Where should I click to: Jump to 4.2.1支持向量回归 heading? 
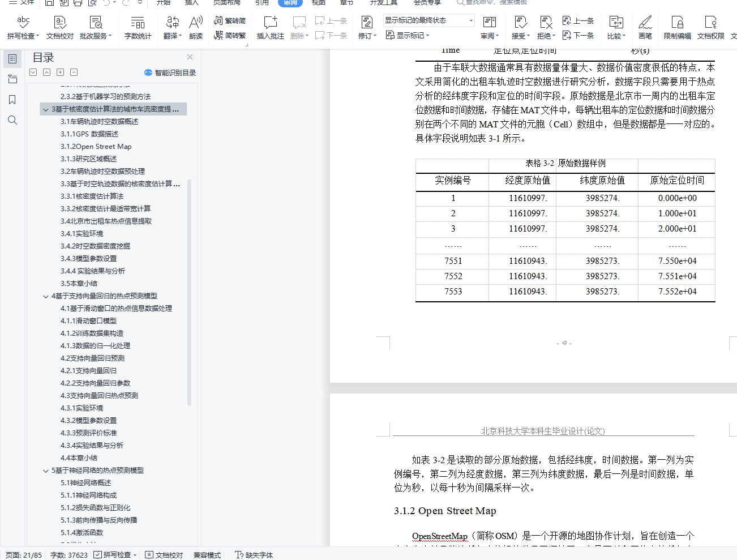[x=88, y=371]
